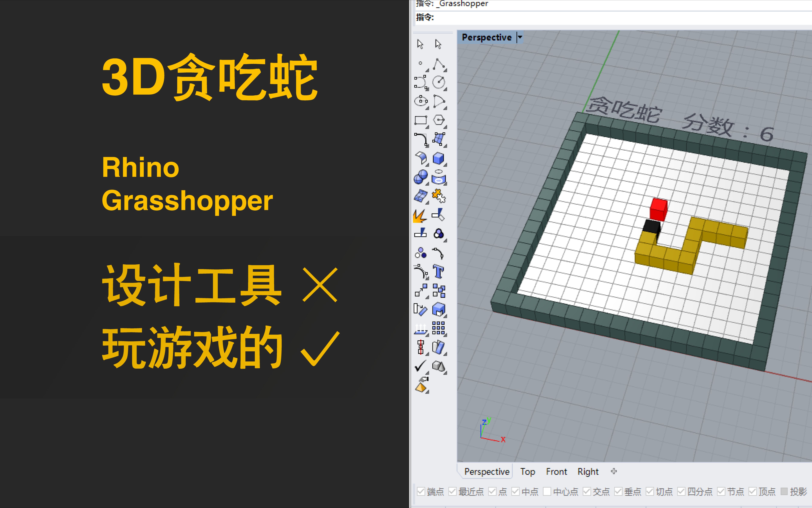Select the Ellipse tool
Screen dimensions: 812x508
pyautogui.click(x=421, y=101)
